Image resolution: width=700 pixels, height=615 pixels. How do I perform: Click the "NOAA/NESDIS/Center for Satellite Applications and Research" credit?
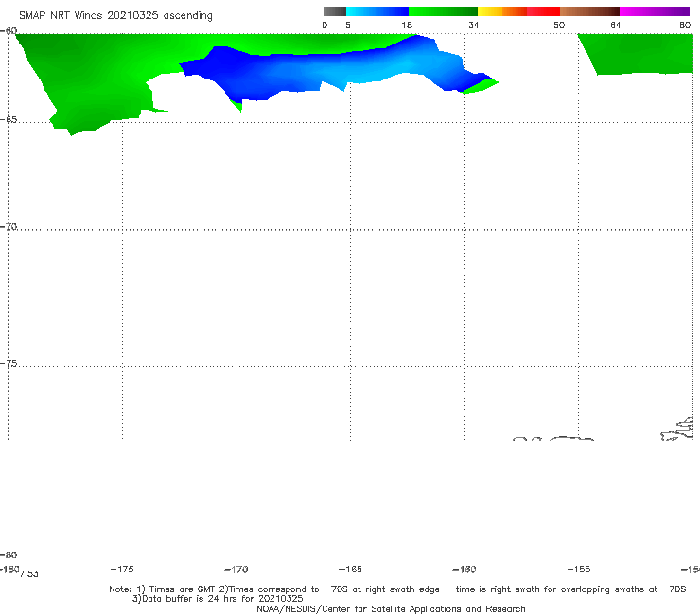tap(391, 608)
